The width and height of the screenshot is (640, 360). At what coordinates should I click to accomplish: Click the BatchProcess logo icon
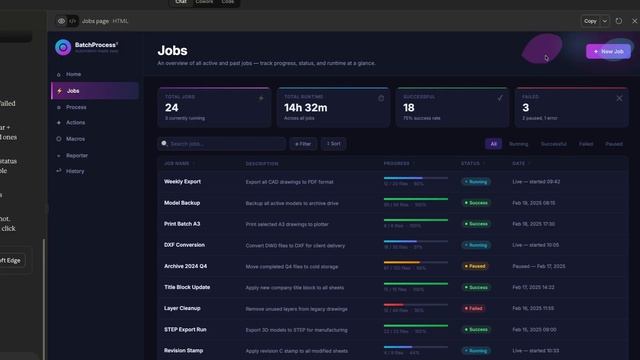point(63,47)
